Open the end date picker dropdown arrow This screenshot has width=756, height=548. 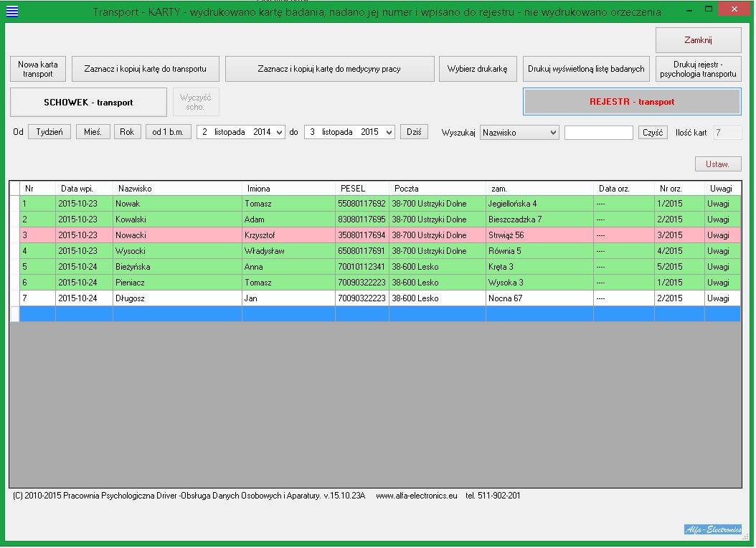tap(389, 133)
